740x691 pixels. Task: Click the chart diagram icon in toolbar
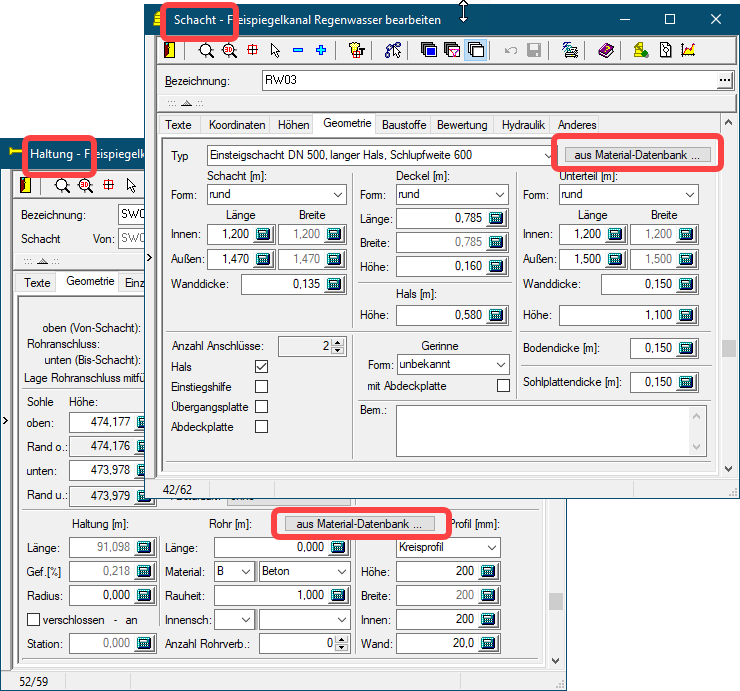[688, 49]
